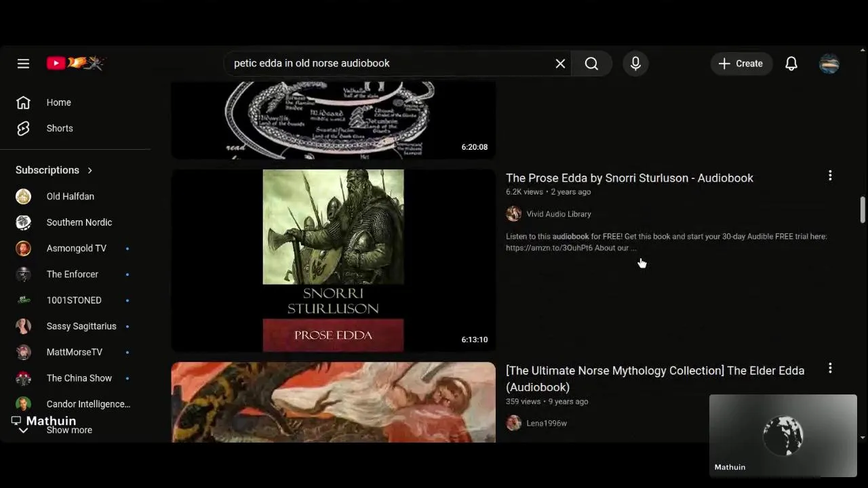Select The China Show channel

pos(75,378)
